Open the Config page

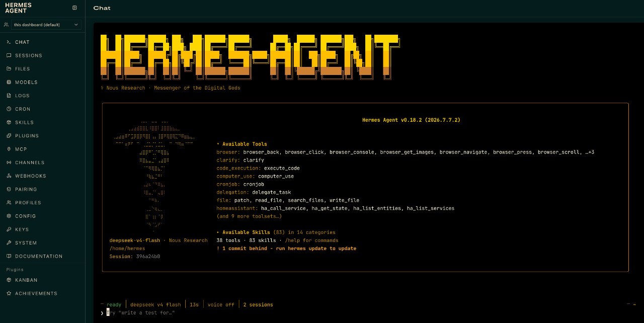[x=43, y=216]
